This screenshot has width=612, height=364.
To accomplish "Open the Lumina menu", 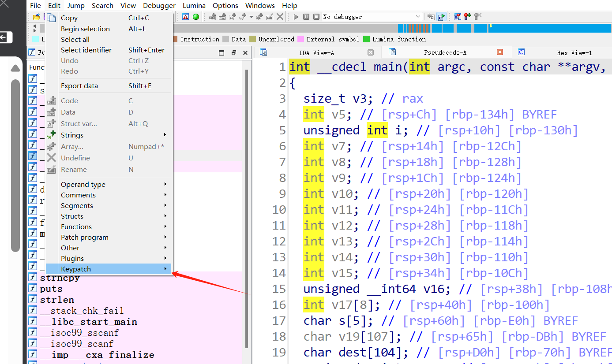I will pos(194,6).
